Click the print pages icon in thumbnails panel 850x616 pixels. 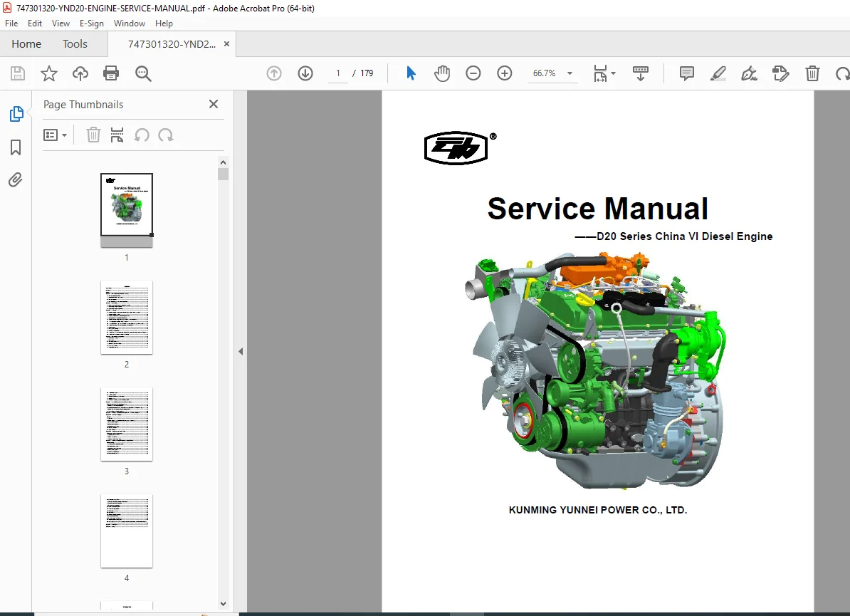[x=117, y=135]
